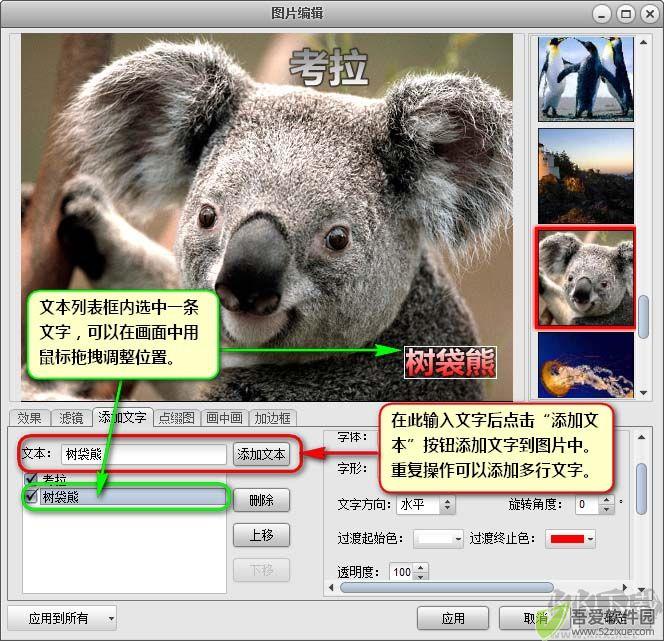Click the properties panel scroll-left arrow
664x641 pixels.
[x=331, y=588]
